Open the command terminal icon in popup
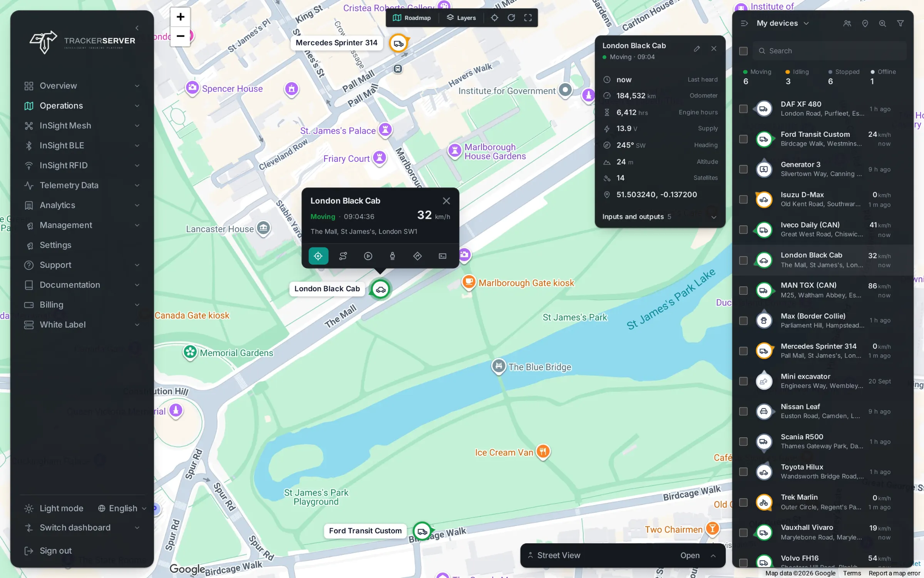 point(443,256)
